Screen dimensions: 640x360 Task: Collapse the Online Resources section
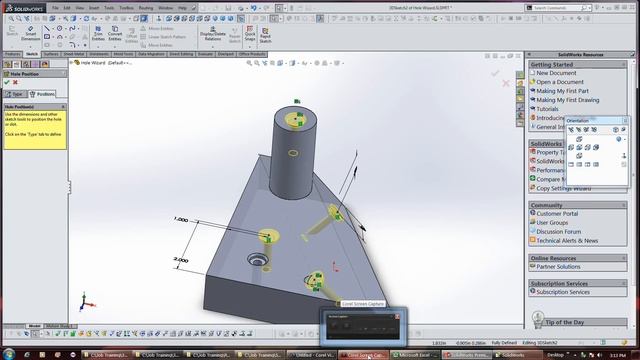(623, 258)
